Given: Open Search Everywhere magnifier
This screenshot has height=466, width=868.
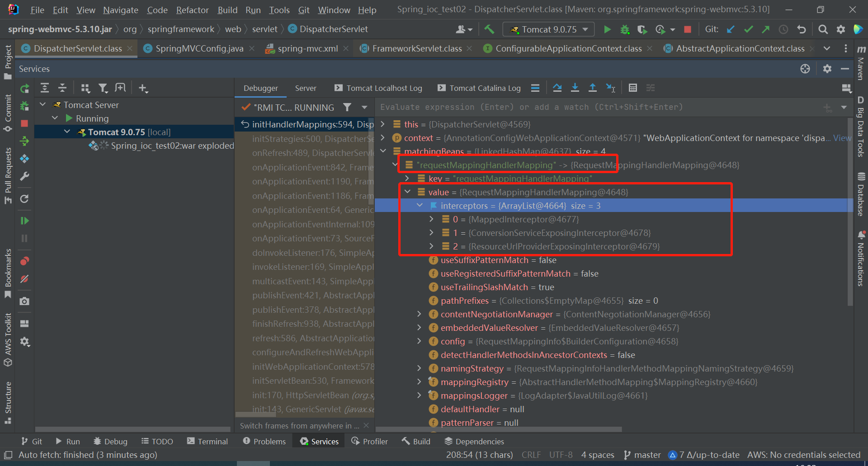Looking at the screenshot, I should (x=823, y=29).
